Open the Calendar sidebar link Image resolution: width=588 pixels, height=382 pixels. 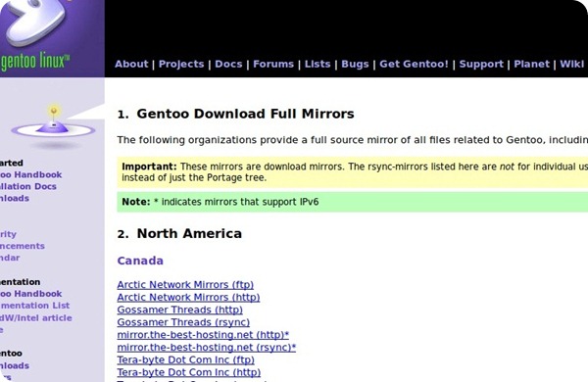click(10, 258)
